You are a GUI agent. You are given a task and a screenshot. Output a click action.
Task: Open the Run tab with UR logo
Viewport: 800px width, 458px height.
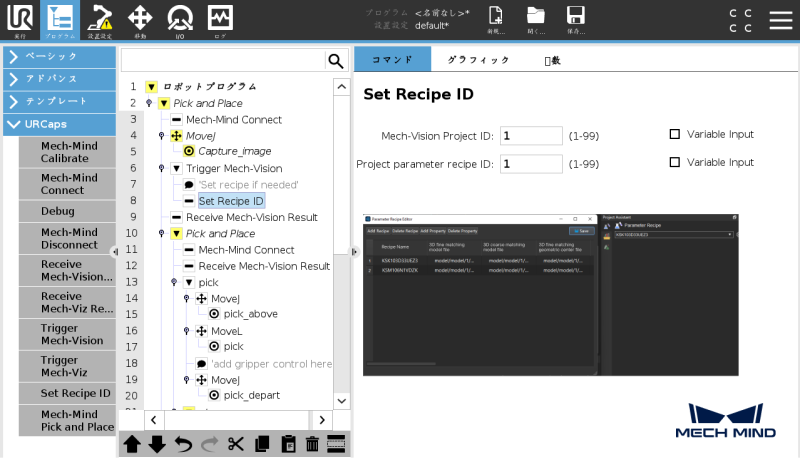pyautogui.click(x=20, y=20)
